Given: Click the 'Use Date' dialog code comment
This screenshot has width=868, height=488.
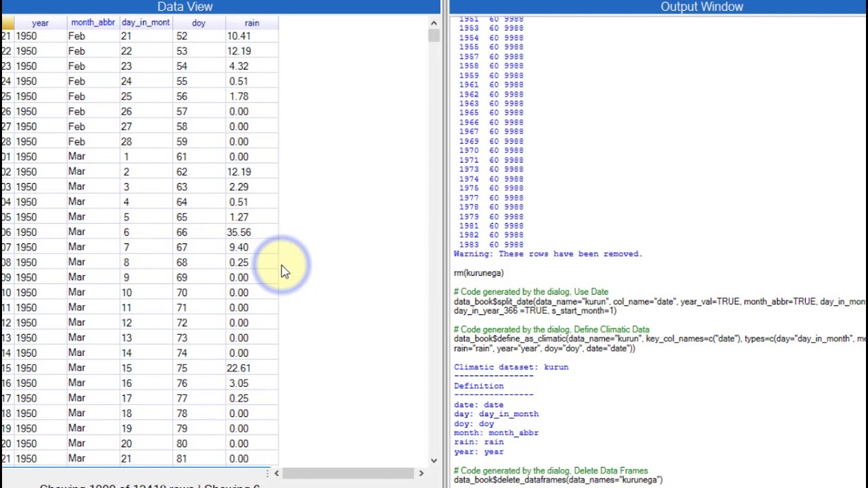Looking at the screenshot, I should [x=531, y=292].
